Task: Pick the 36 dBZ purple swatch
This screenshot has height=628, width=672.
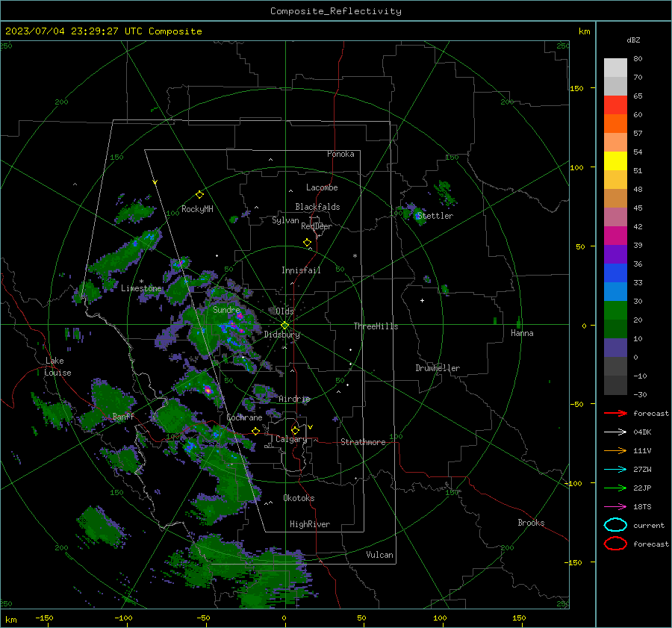Action: (x=615, y=254)
